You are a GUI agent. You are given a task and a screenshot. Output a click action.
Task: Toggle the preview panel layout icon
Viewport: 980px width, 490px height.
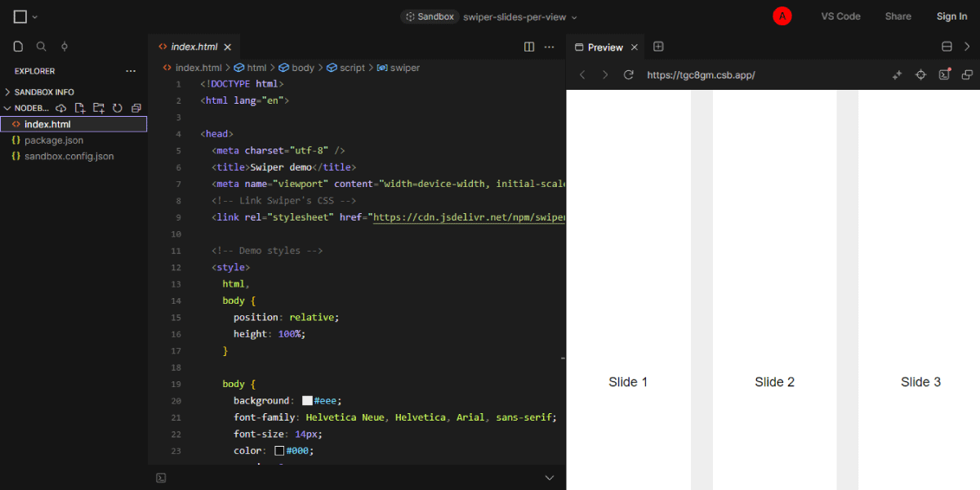[947, 47]
